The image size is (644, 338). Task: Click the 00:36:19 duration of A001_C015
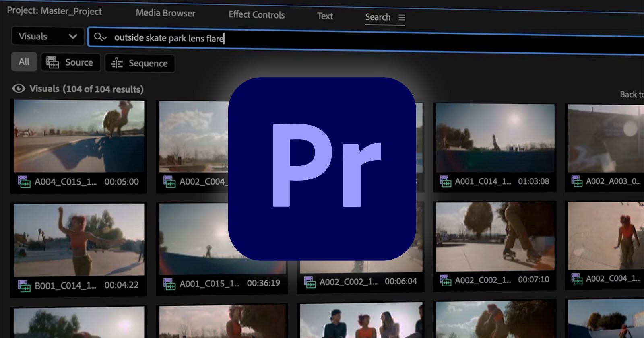[264, 283]
